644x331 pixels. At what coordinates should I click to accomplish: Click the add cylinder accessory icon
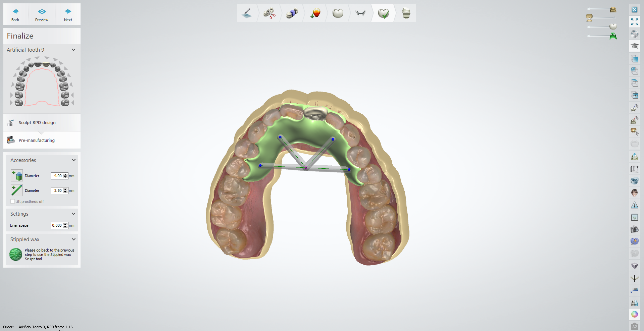(17, 176)
